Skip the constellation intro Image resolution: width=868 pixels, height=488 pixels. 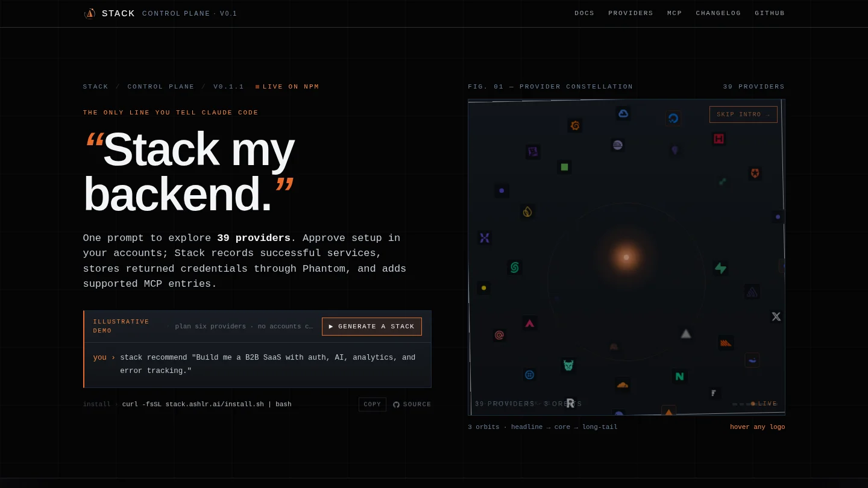743,114
